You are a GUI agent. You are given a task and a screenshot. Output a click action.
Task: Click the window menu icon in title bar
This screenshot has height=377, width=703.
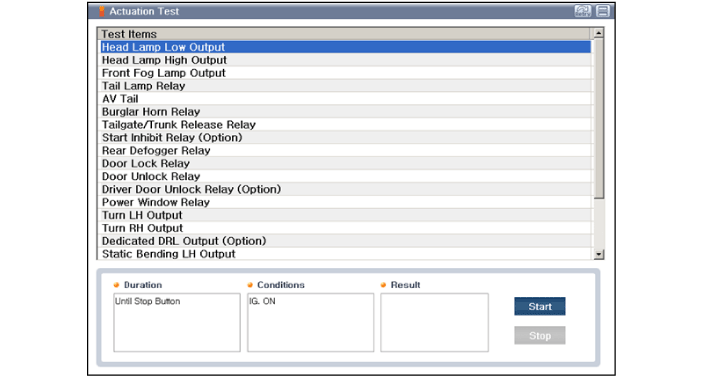603,11
